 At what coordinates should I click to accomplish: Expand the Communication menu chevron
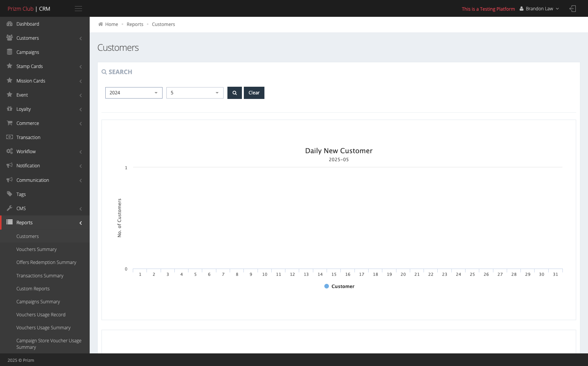click(81, 180)
